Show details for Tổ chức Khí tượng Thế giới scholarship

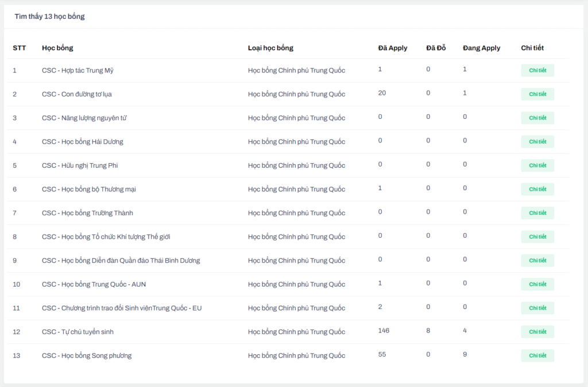coord(537,237)
